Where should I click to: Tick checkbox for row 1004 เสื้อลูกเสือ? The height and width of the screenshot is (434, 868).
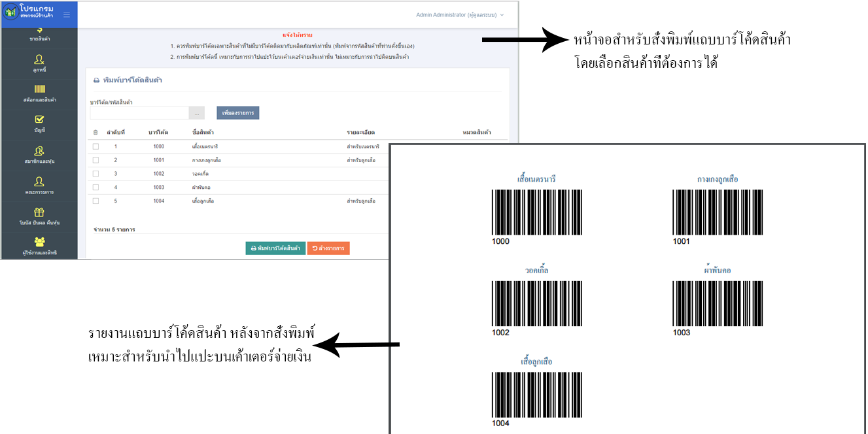pyautogui.click(x=95, y=201)
